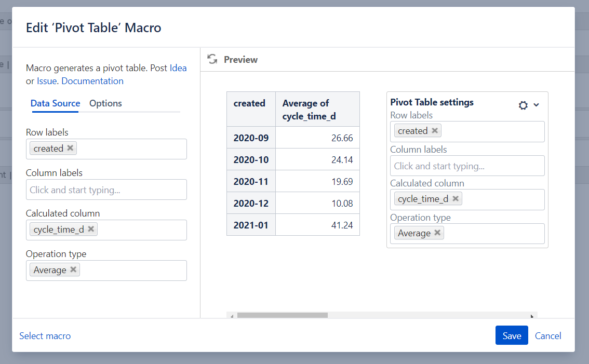Cancel editing the macro
The height and width of the screenshot is (364, 589).
click(548, 336)
